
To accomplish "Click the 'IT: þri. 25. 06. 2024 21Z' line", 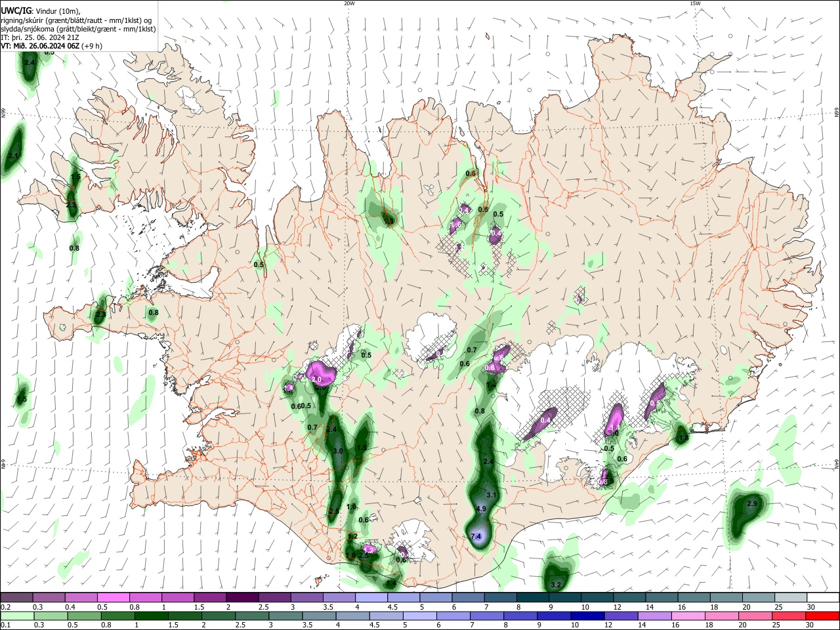I will pyautogui.click(x=39, y=37).
